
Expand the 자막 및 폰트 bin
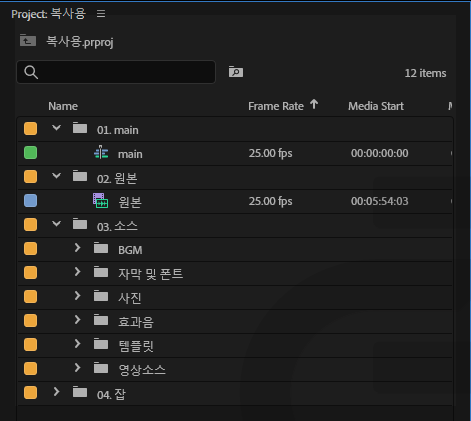(x=77, y=272)
